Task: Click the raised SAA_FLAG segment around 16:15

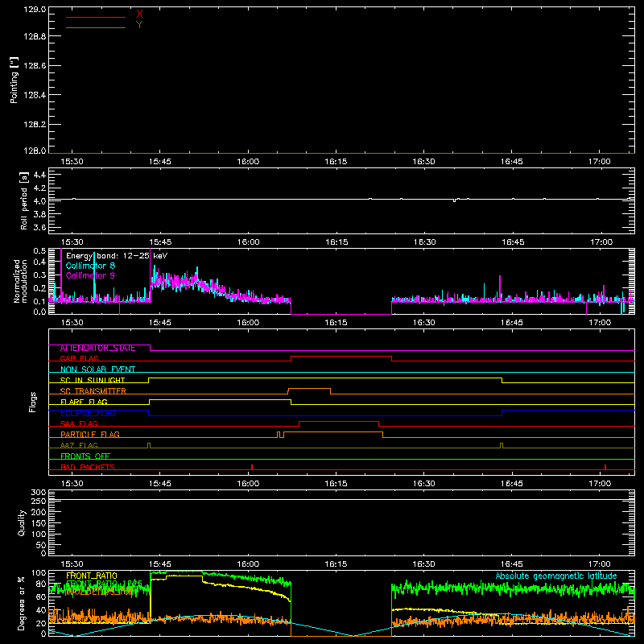Action: click(x=339, y=421)
